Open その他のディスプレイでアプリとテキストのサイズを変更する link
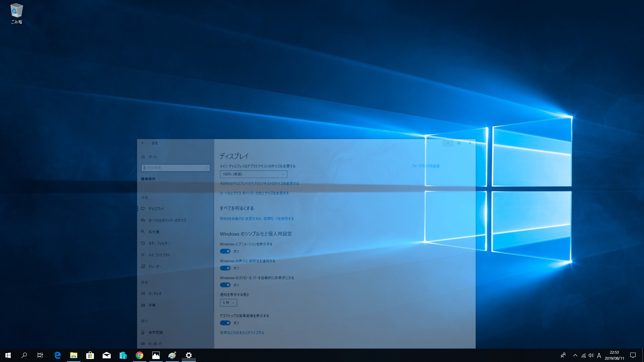 click(259, 184)
